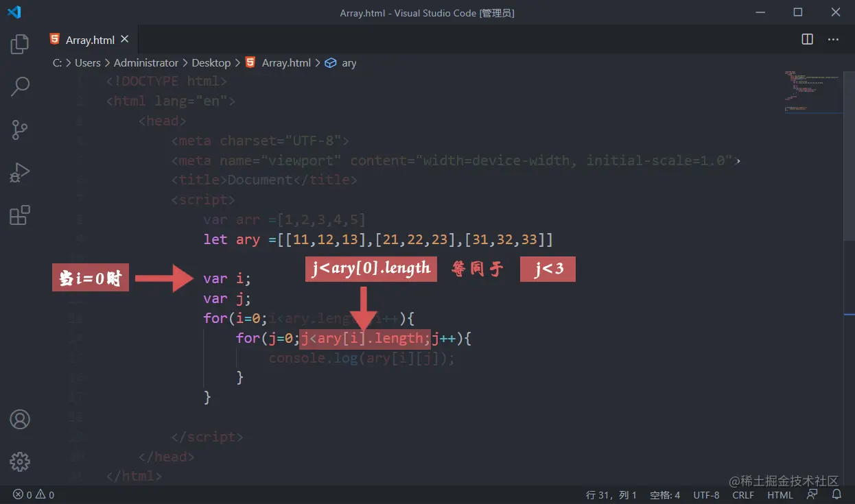Click the closing </html> tag line
Image resolution: width=855 pixels, height=504 pixels.
pyautogui.click(x=134, y=476)
